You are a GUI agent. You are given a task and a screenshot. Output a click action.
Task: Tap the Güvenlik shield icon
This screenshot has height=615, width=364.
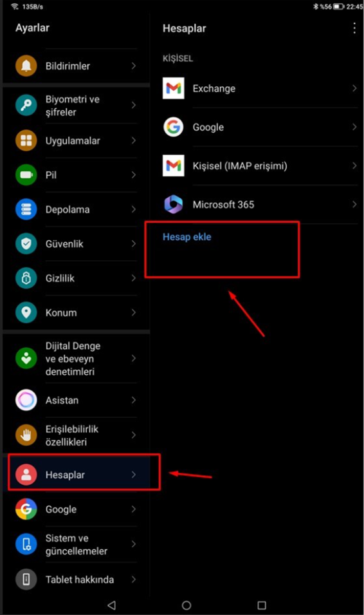26,243
